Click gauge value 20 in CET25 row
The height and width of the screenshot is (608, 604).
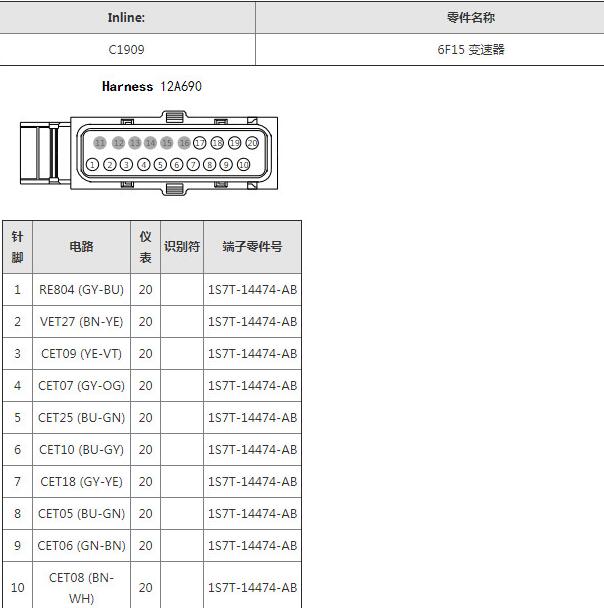point(145,418)
